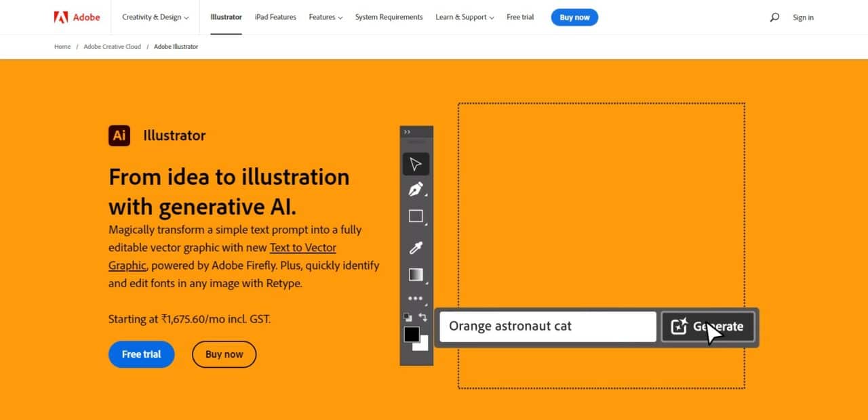Viewport: 868px width, 420px height.
Task: Click the Adobe Illustrator breadcrumb
Action: [x=176, y=47]
